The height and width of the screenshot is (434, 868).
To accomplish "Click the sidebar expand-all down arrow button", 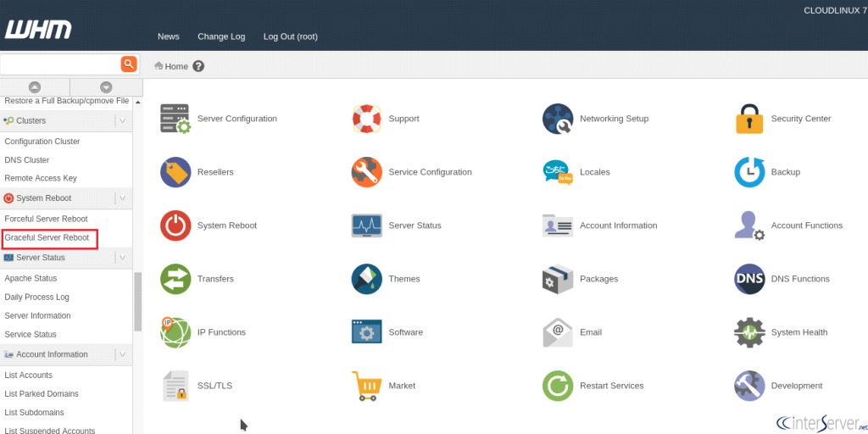I will pos(106,87).
